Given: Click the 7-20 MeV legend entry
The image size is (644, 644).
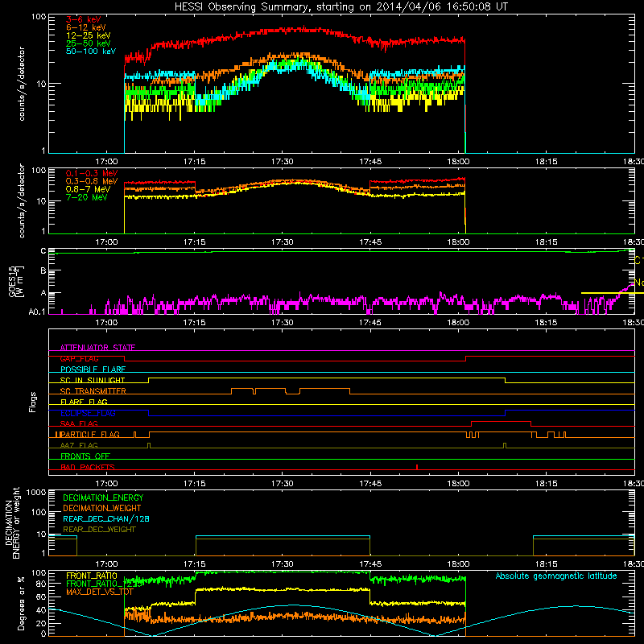Looking at the screenshot, I should point(86,197).
